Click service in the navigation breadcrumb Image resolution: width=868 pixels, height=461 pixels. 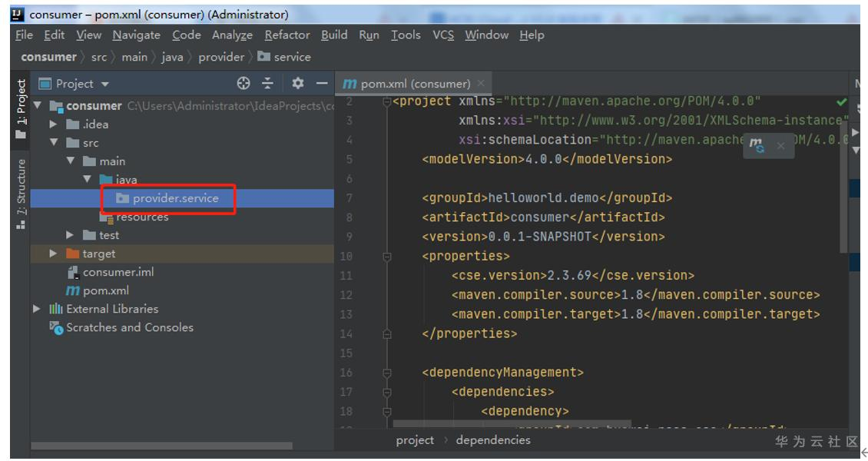point(284,57)
